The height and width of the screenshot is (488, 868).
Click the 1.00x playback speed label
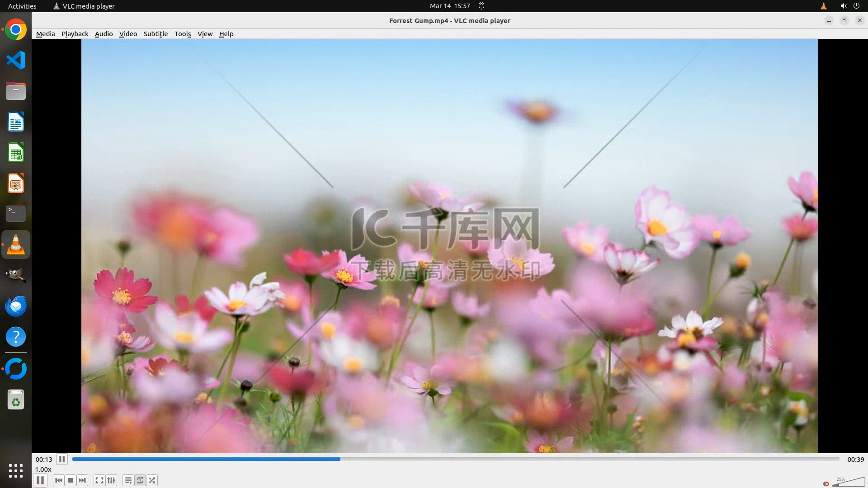pos(43,469)
